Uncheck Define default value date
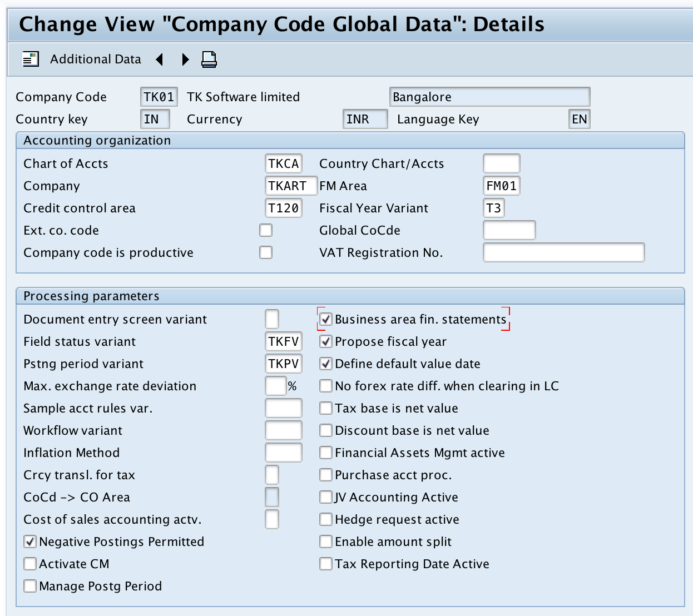Image resolution: width=693 pixels, height=616 pixels. (326, 363)
